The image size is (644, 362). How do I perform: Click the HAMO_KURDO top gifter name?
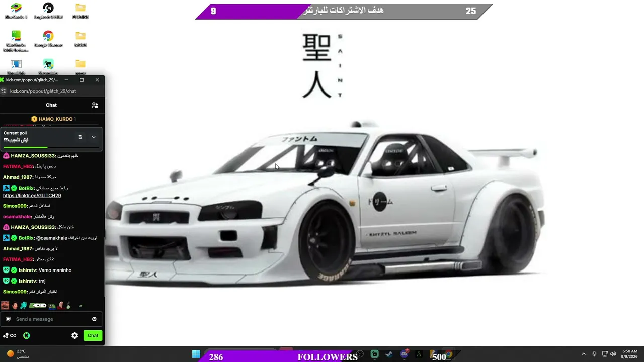click(55, 119)
